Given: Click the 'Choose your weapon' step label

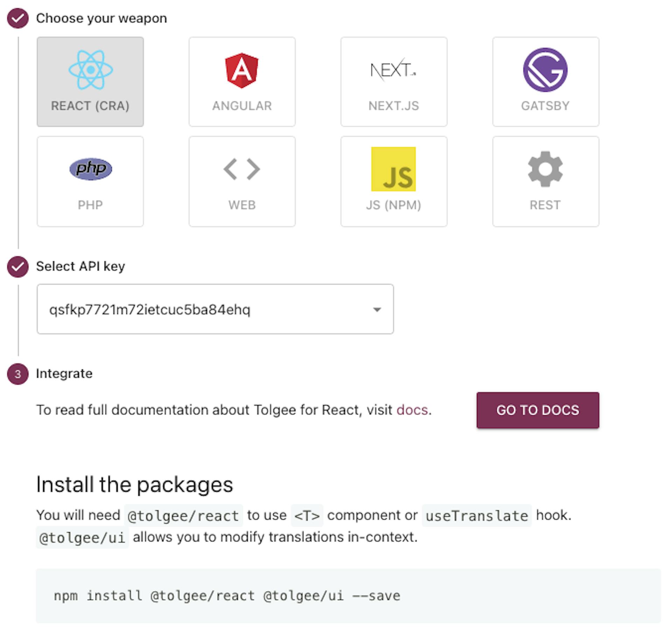Looking at the screenshot, I should pos(101,18).
